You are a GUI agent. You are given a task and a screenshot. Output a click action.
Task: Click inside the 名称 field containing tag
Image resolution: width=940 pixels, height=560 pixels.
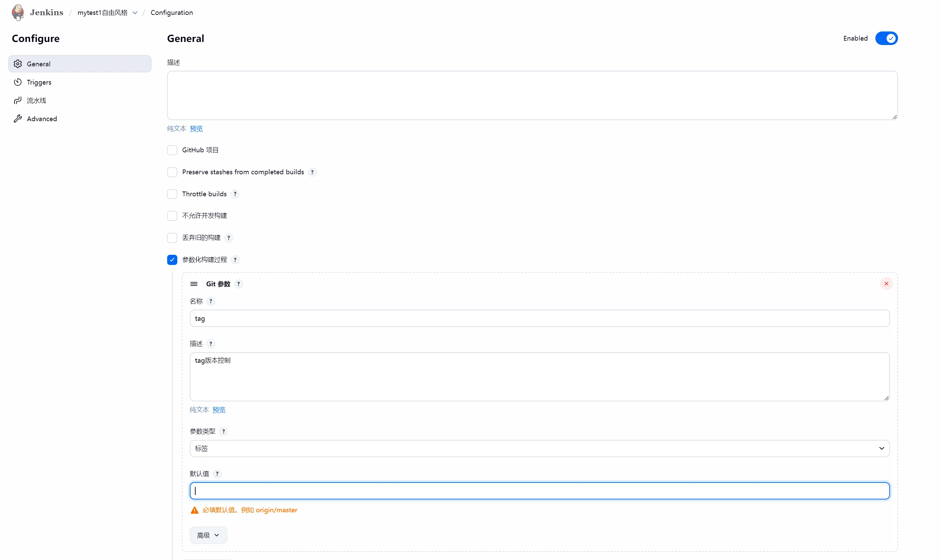coord(539,318)
